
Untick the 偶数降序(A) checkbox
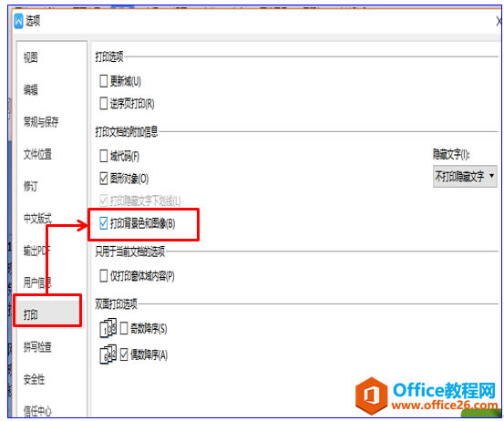(124, 354)
